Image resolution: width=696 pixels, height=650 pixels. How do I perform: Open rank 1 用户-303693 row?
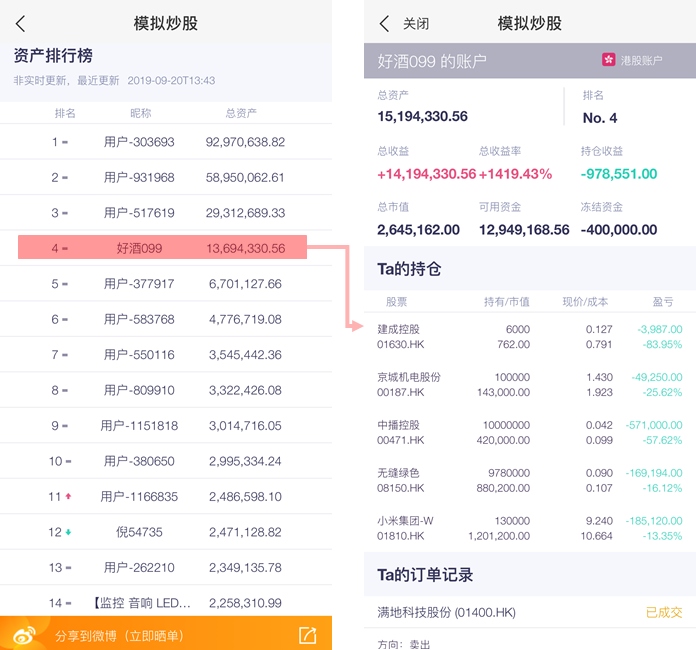click(166, 142)
